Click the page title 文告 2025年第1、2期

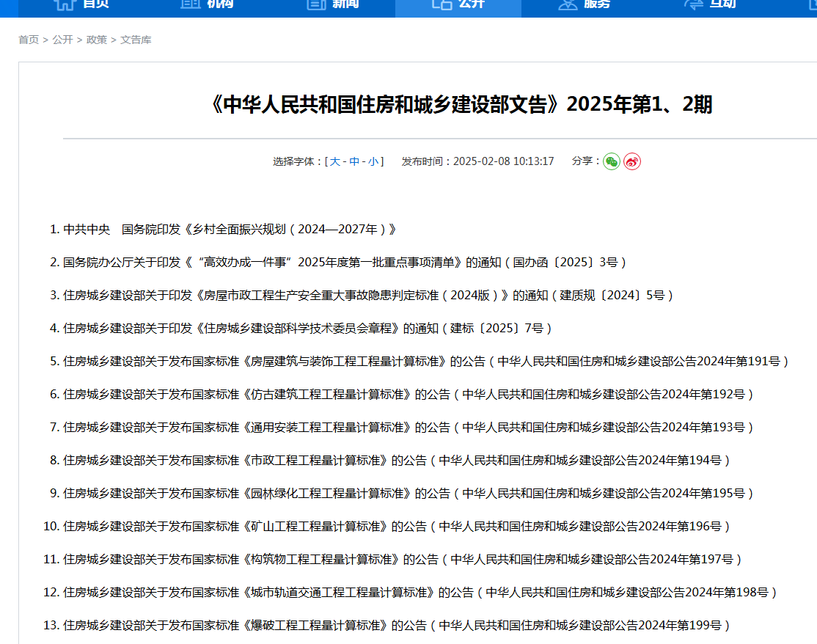click(x=461, y=104)
